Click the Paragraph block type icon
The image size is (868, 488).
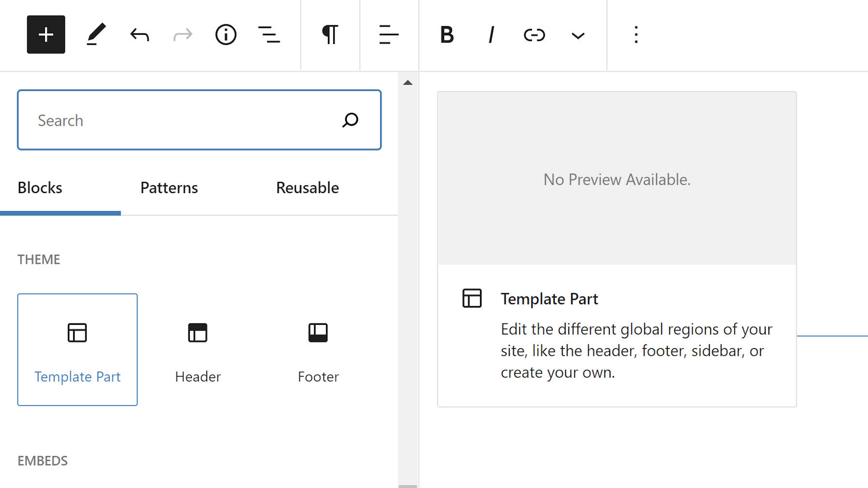pyautogui.click(x=330, y=35)
